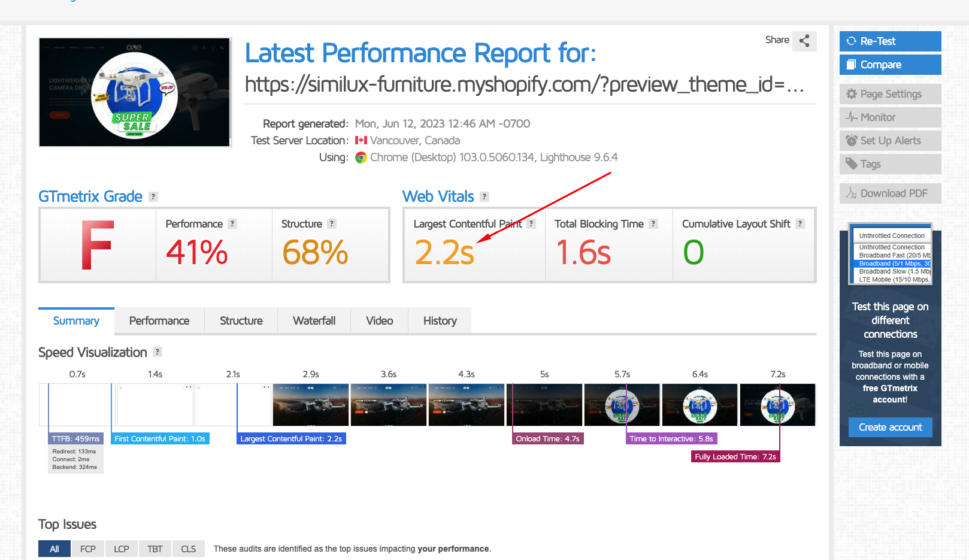This screenshot has width=969, height=560.
Task: Click the Onload Time 4.7s marker
Action: [548, 438]
